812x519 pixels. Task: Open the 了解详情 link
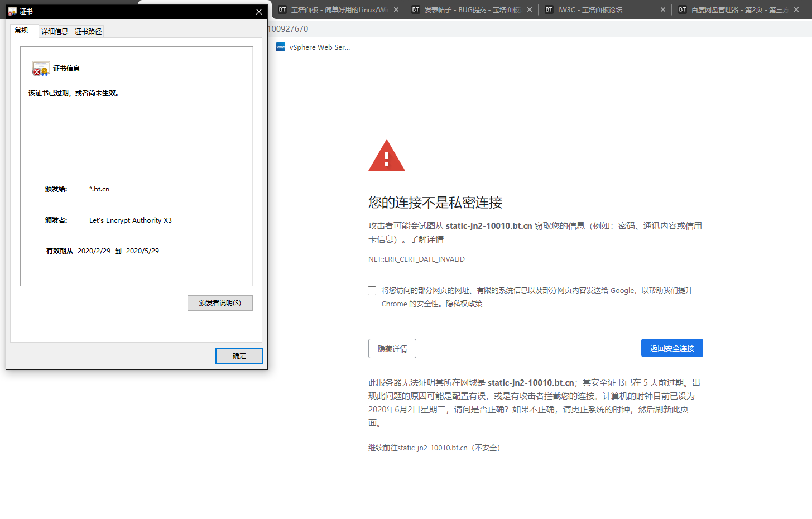pyautogui.click(x=427, y=239)
